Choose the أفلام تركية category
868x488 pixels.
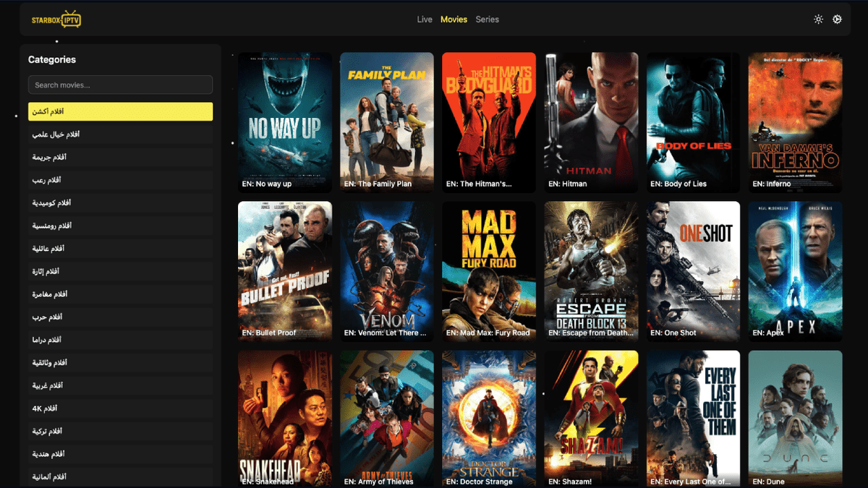point(120,432)
